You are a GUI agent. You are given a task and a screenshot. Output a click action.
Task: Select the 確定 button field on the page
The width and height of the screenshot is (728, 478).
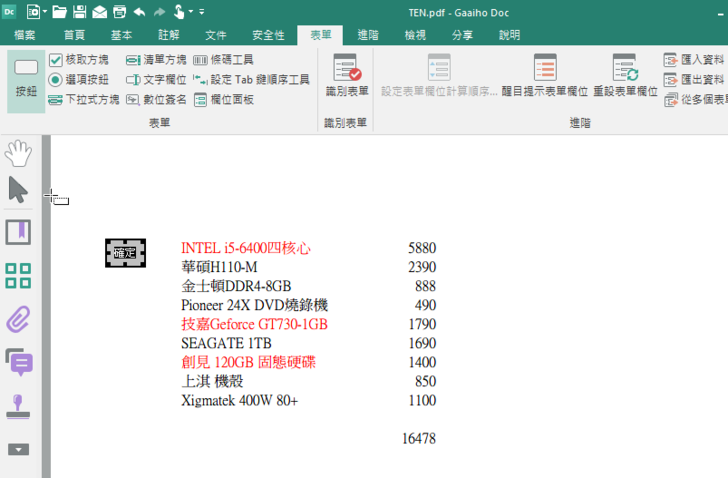125,253
